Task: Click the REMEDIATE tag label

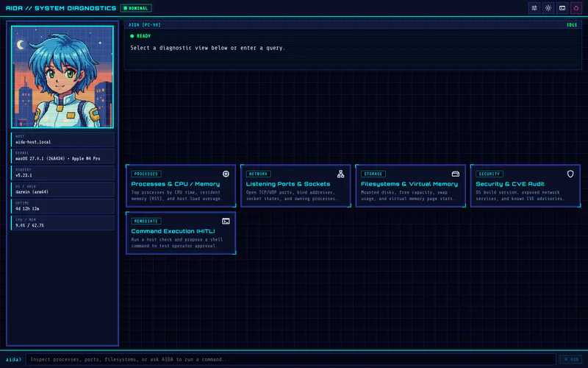Action: point(146,222)
